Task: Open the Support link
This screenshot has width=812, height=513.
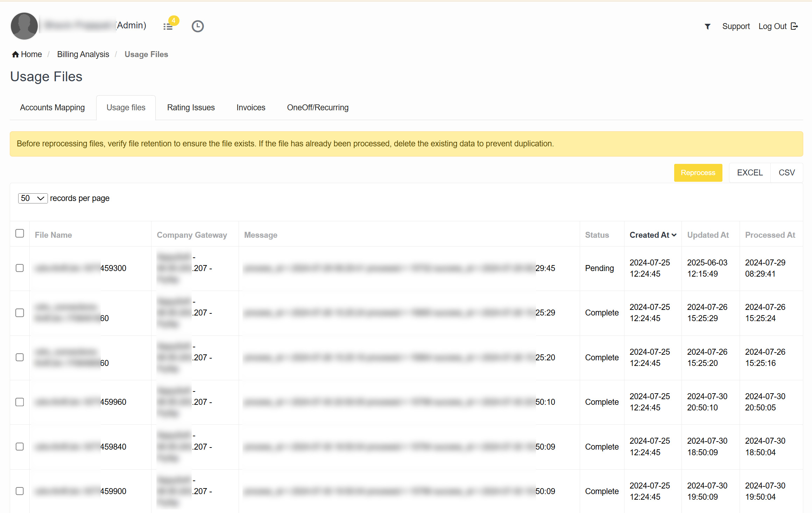Action: [x=736, y=26]
